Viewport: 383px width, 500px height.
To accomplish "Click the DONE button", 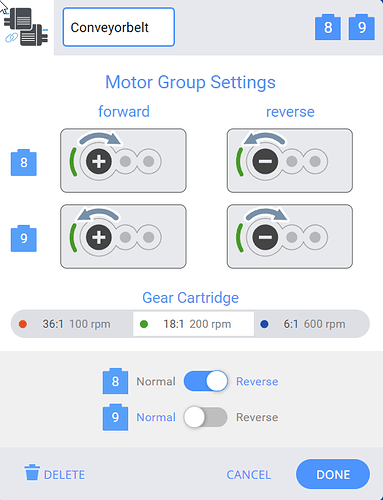I will 333,474.
